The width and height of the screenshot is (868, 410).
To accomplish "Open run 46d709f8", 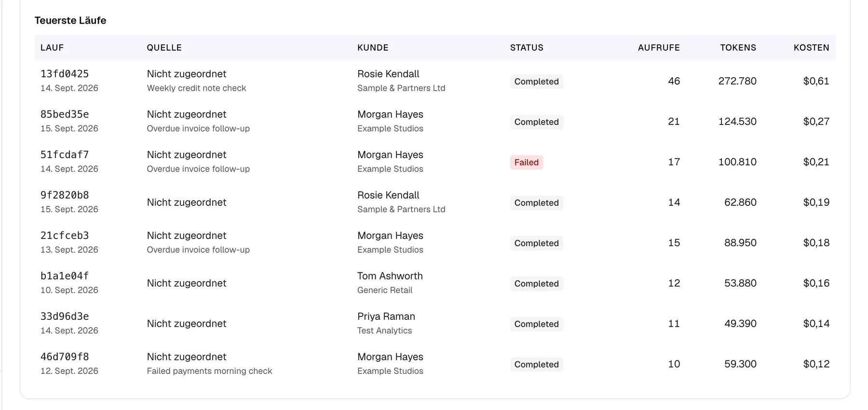I will (65, 357).
